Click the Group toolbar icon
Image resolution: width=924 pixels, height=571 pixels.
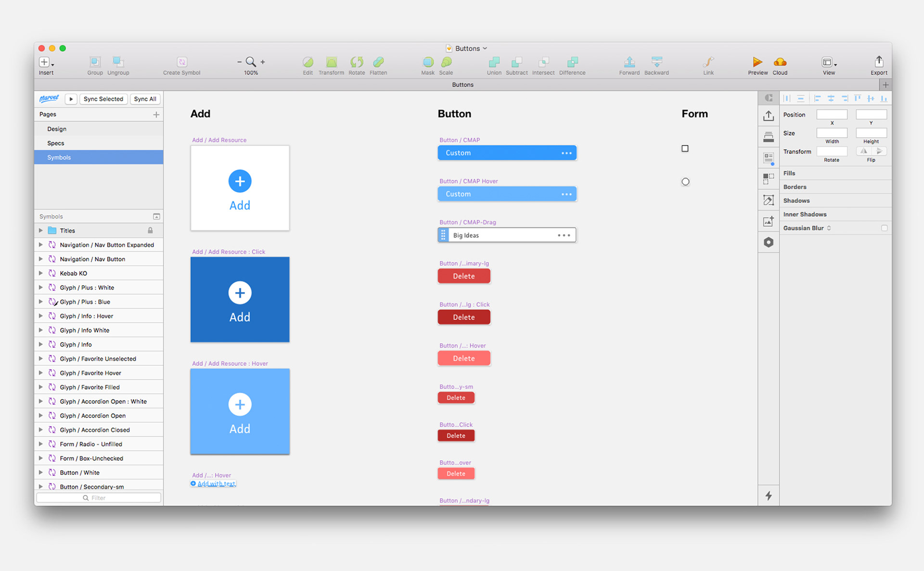coord(95,62)
